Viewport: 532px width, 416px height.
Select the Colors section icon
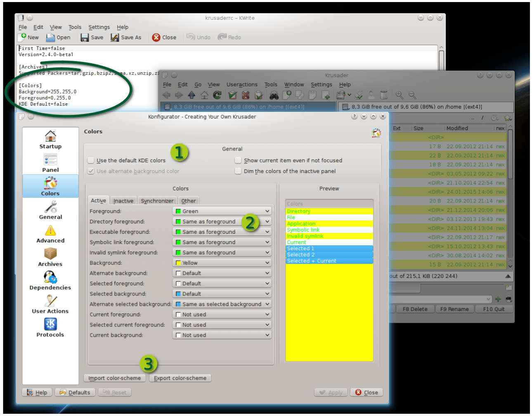click(x=50, y=186)
